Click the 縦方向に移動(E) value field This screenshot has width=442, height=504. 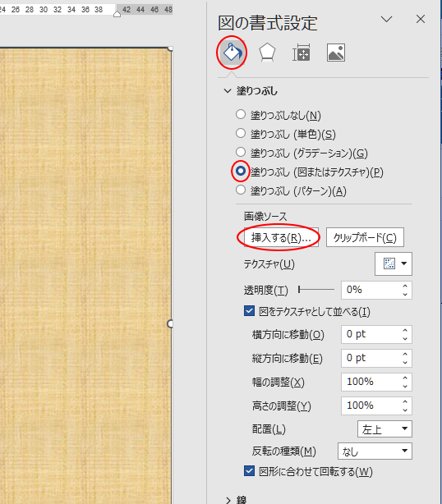[370, 358]
